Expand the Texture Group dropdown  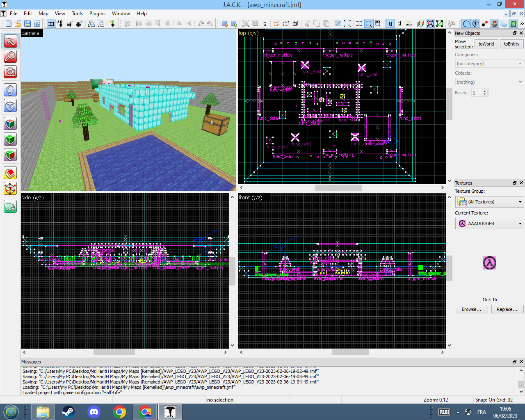[489, 202]
